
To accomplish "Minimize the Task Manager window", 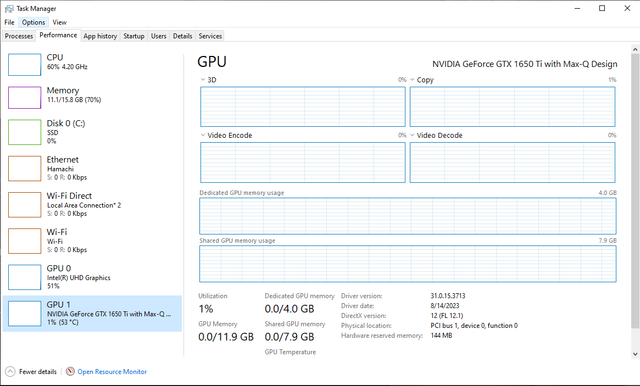I will (x=577, y=9).
